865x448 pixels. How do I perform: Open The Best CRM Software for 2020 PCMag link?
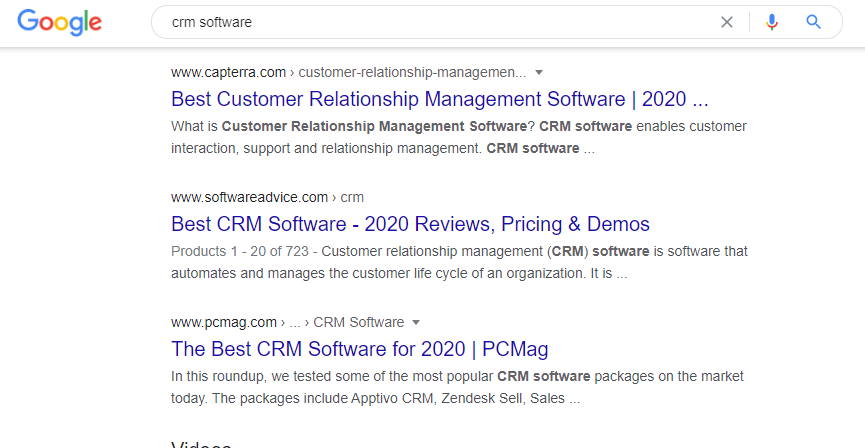tap(360, 349)
